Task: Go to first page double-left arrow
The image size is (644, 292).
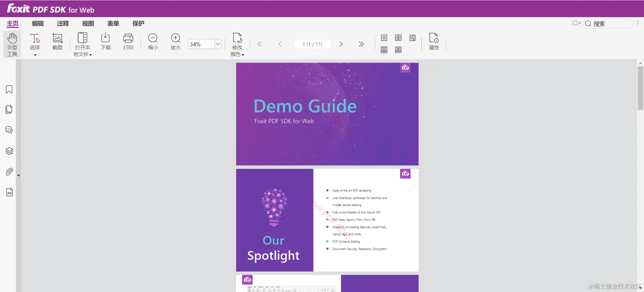Action: (x=260, y=44)
